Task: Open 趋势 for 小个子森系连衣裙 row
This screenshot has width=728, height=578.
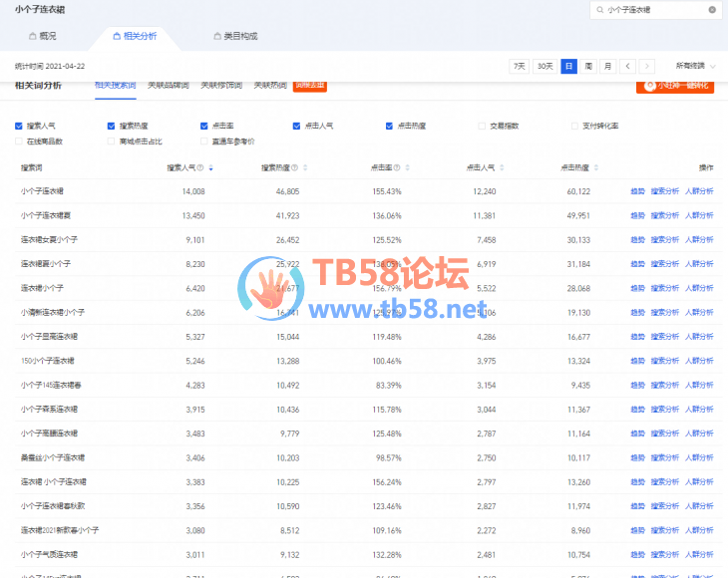Action: pos(637,410)
